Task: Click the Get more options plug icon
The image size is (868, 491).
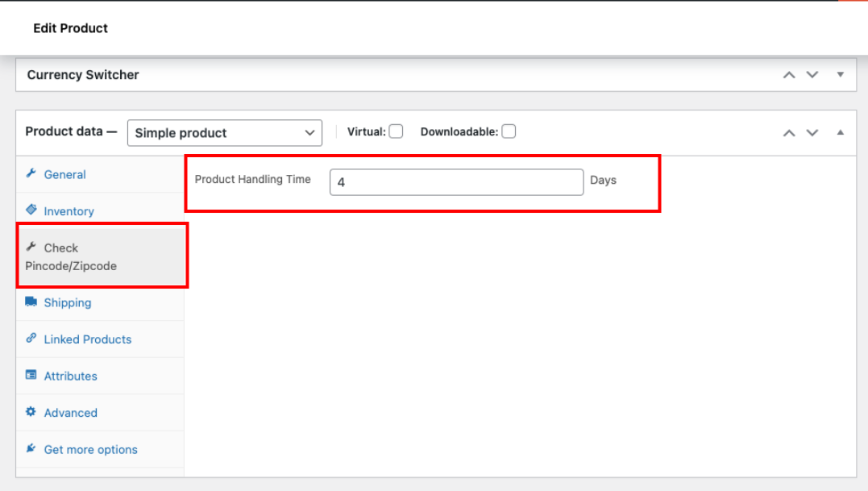Action: (31, 448)
